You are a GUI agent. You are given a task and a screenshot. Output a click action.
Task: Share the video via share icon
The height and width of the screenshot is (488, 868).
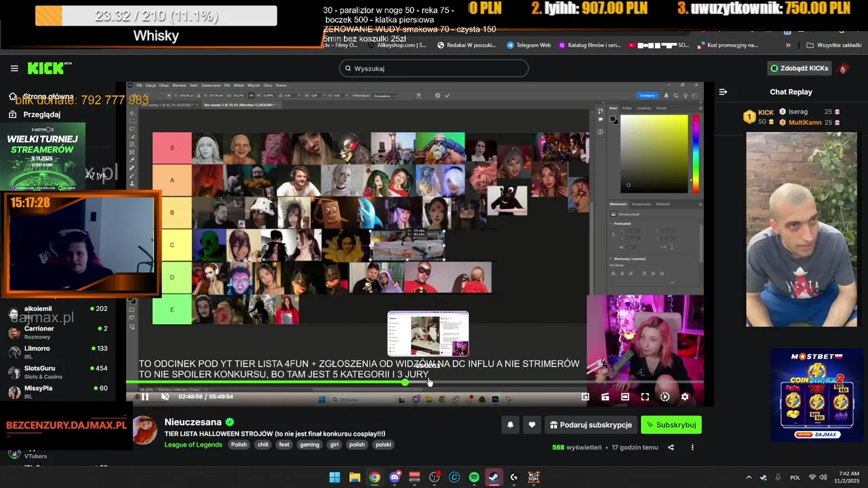click(x=671, y=447)
